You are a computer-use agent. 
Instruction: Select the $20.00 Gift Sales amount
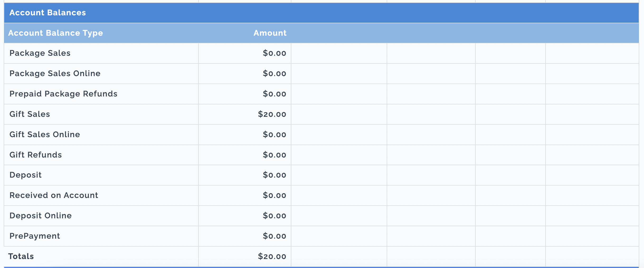pos(272,114)
